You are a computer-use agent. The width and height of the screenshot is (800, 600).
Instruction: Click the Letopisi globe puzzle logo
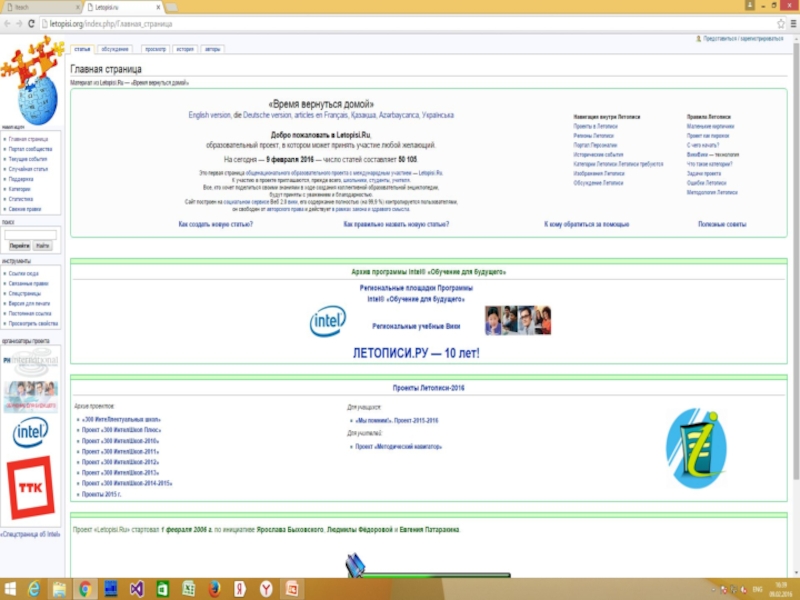pos(33,80)
